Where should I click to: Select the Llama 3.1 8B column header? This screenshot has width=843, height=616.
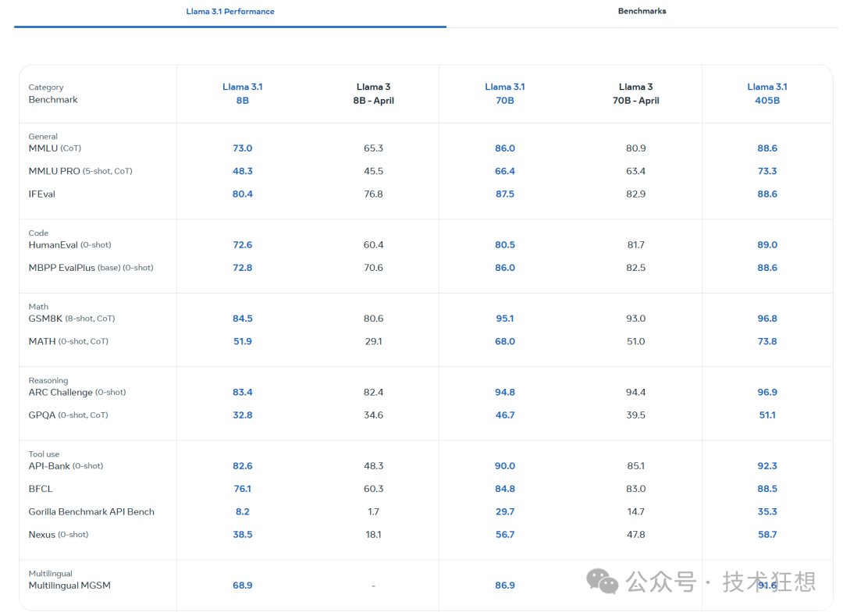[243, 94]
